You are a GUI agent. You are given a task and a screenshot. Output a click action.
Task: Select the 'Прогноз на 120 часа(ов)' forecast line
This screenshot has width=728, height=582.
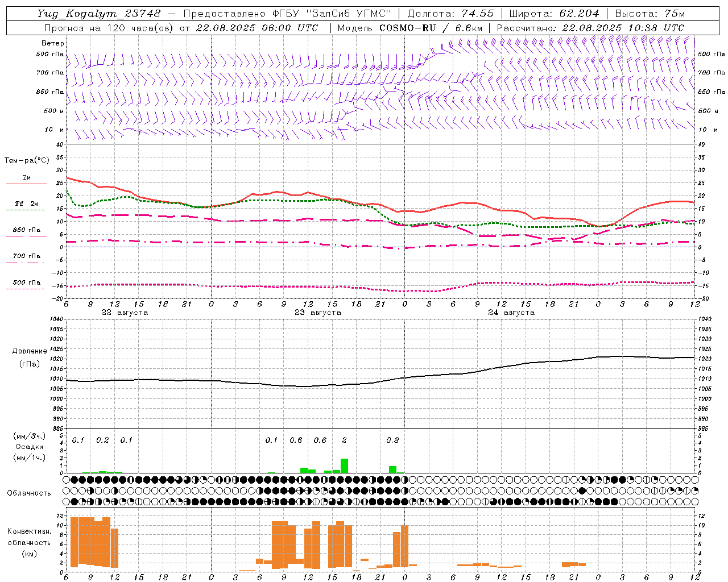click(x=108, y=28)
